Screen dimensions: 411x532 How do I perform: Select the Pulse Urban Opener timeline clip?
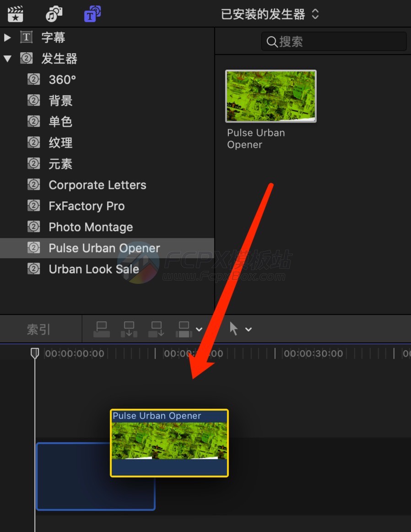169,443
